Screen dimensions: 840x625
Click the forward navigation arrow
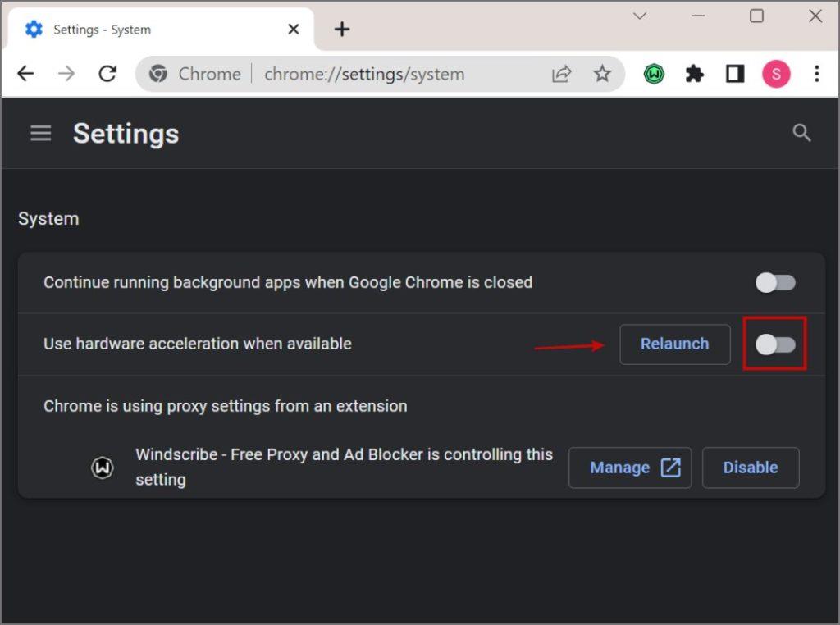[x=66, y=73]
